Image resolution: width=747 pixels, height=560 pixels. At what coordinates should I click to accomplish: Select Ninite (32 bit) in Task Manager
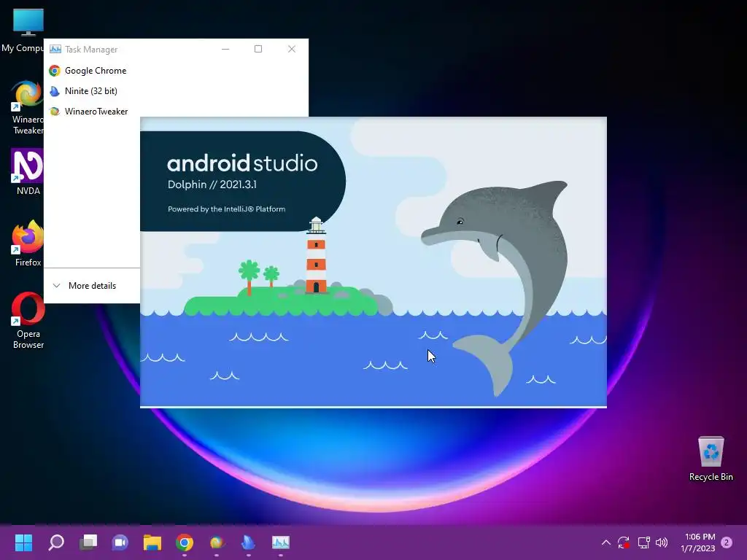[x=177, y=91]
